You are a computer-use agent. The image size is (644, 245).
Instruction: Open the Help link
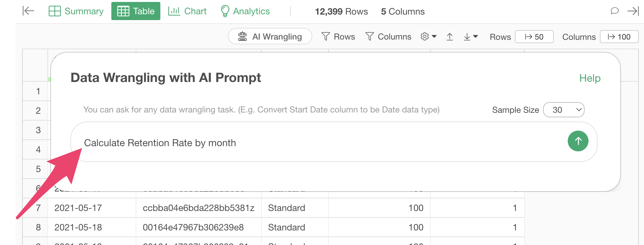coord(590,78)
